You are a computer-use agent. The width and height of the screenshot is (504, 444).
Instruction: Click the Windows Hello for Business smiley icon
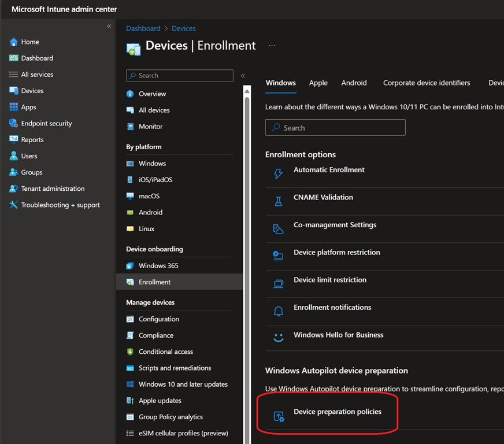(x=278, y=338)
